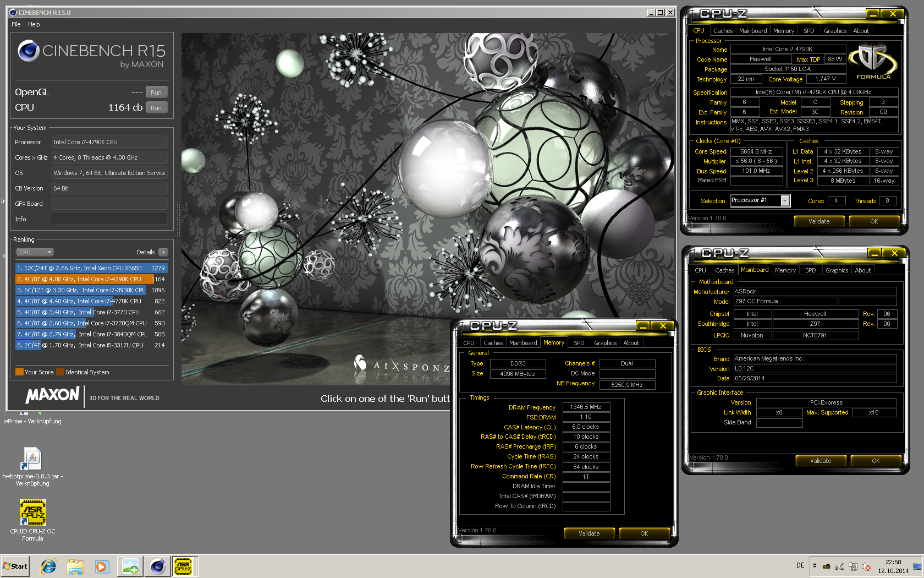This screenshot has width=924, height=578.
Task: Open the ranking CPU dropdown
Action: (x=35, y=252)
